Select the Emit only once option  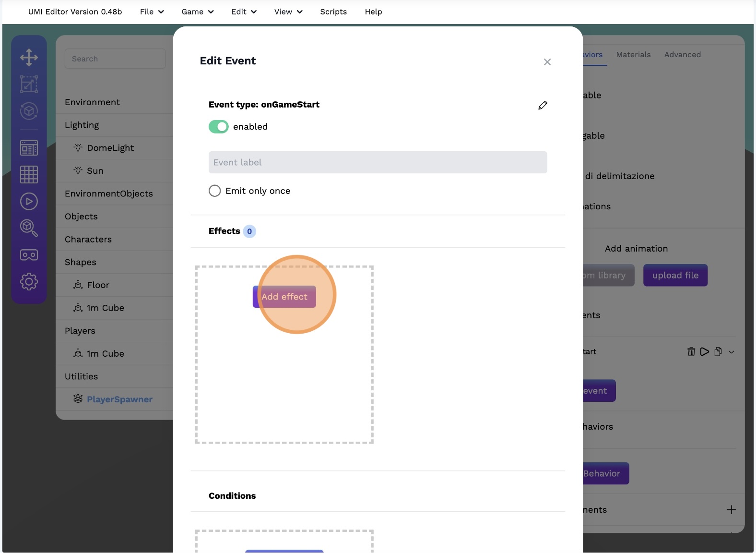pos(215,191)
